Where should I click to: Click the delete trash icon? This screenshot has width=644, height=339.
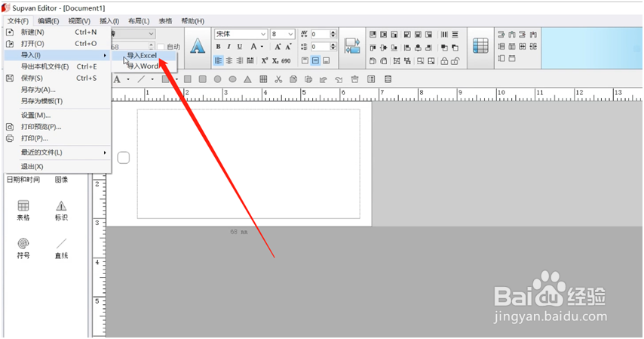[355, 79]
